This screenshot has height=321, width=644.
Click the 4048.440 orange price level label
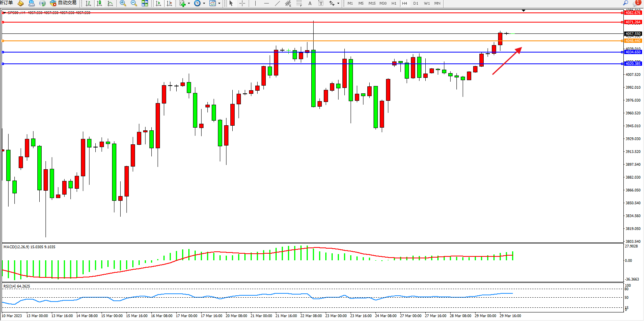(x=633, y=41)
